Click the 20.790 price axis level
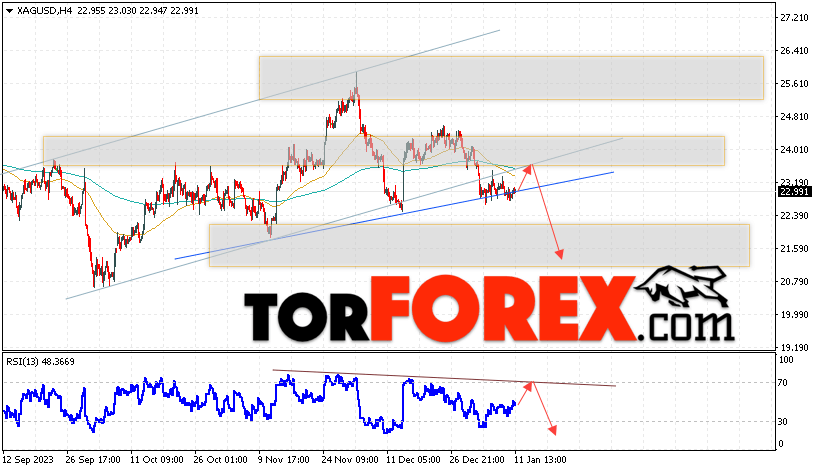Viewport: 816px width, 471px height. point(794,282)
